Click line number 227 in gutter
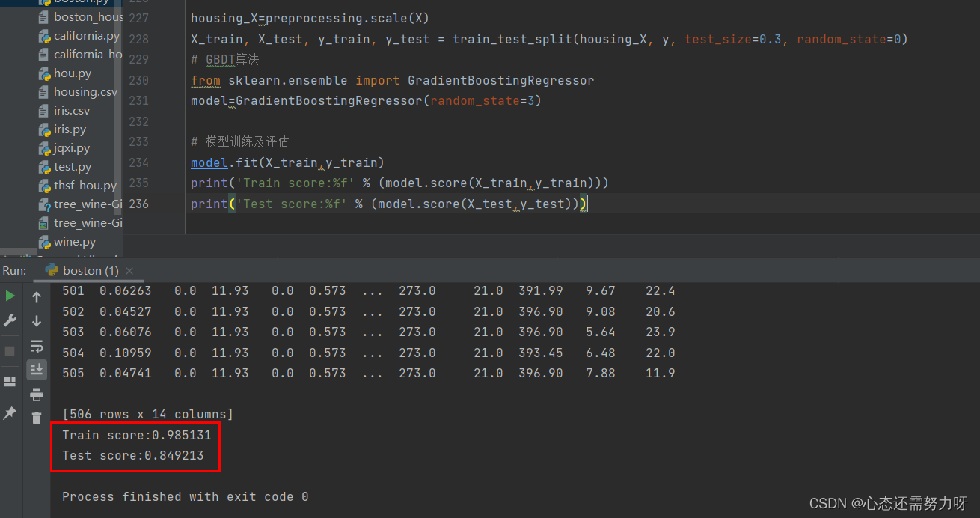Screen dimensions: 980x518 coord(139,19)
